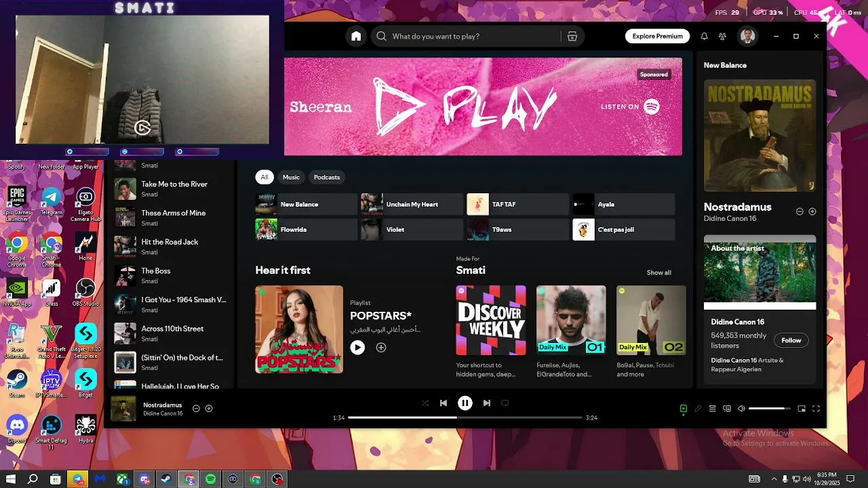Image resolution: width=868 pixels, height=488 pixels.
Task: Open the sponsored Sheeran Play banner
Action: click(483, 106)
